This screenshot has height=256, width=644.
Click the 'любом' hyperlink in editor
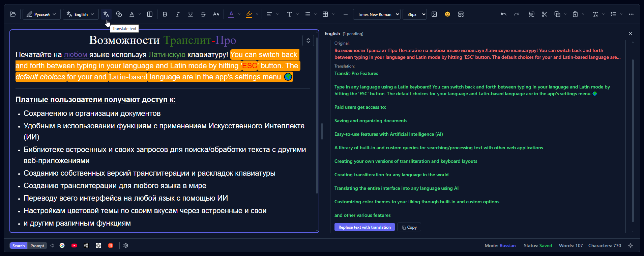(77, 54)
